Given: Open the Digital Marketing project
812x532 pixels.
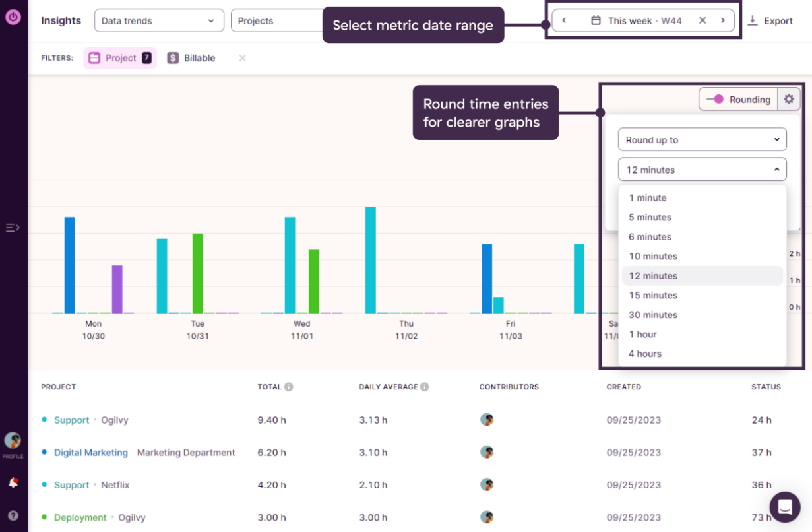Looking at the screenshot, I should tap(91, 453).
